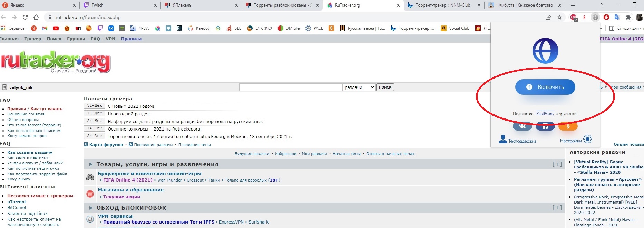This screenshot has width=644, height=228.
Task: Switch to the Флибуста tab
Action: pyautogui.click(x=525, y=5)
